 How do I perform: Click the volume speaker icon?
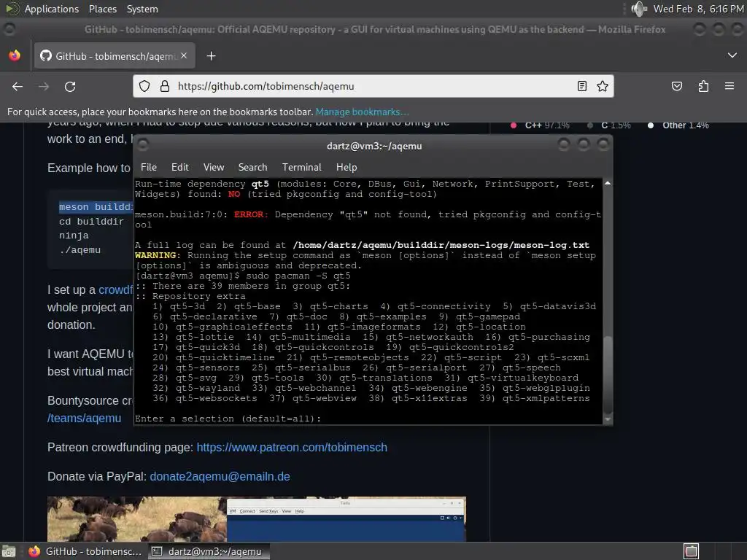(x=638, y=9)
